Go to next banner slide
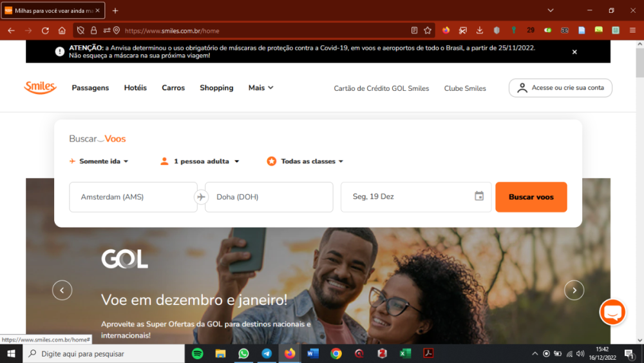Screen dimensions: 644x363 [x=574, y=290]
